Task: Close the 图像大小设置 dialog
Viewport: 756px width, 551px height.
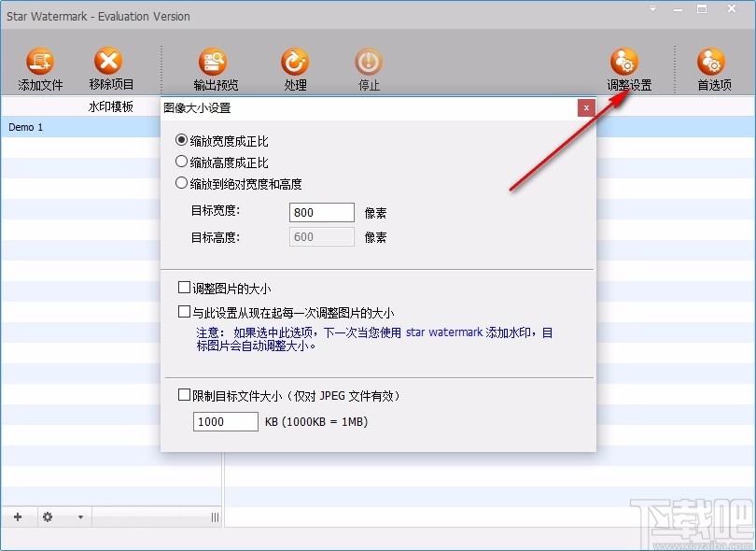Action: click(586, 107)
